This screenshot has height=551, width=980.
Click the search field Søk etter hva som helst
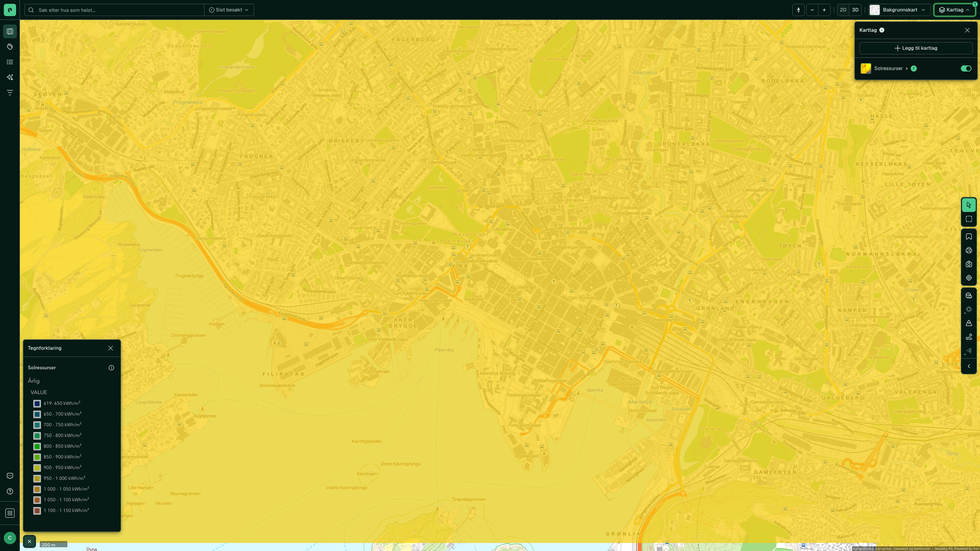[114, 10]
